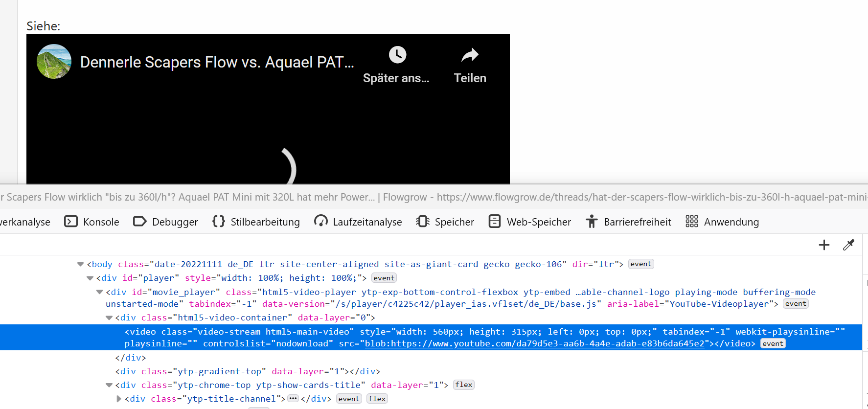The height and width of the screenshot is (409, 868).
Task: Click the Barrierefreiheit person icon
Action: point(592,222)
